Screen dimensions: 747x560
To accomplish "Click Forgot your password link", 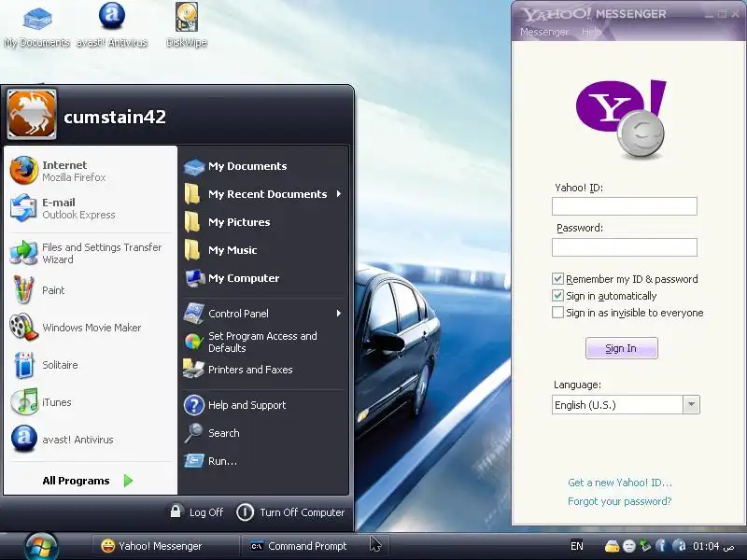I will tap(620, 501).
